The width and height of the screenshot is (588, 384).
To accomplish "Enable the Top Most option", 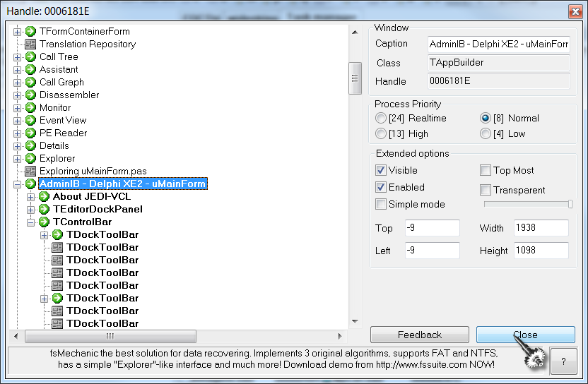I will point(486,171).
